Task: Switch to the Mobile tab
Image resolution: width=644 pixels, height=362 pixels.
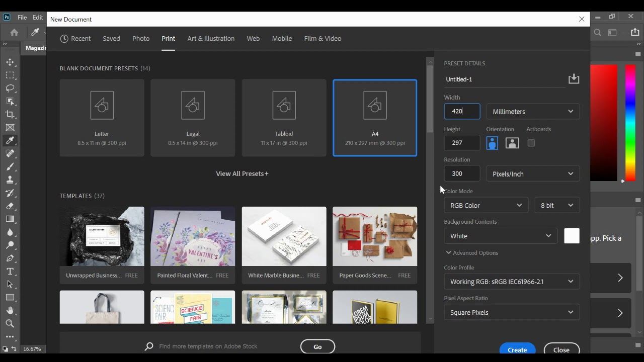Action: [x=282, y=39]
